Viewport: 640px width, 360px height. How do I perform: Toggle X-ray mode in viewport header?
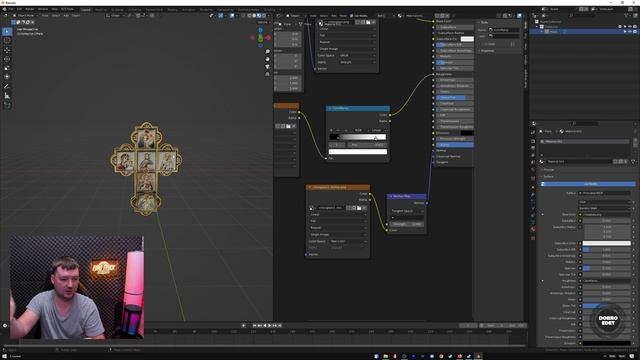point(244,16)
